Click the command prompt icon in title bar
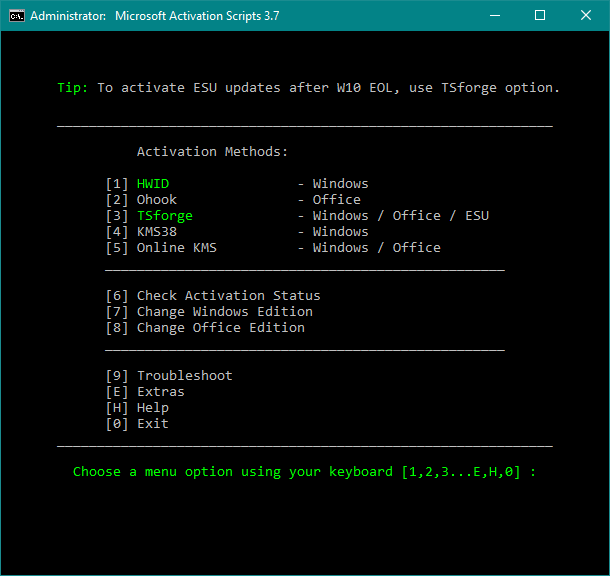The height and width of the screenshot is (576, 610). [16, 15]
